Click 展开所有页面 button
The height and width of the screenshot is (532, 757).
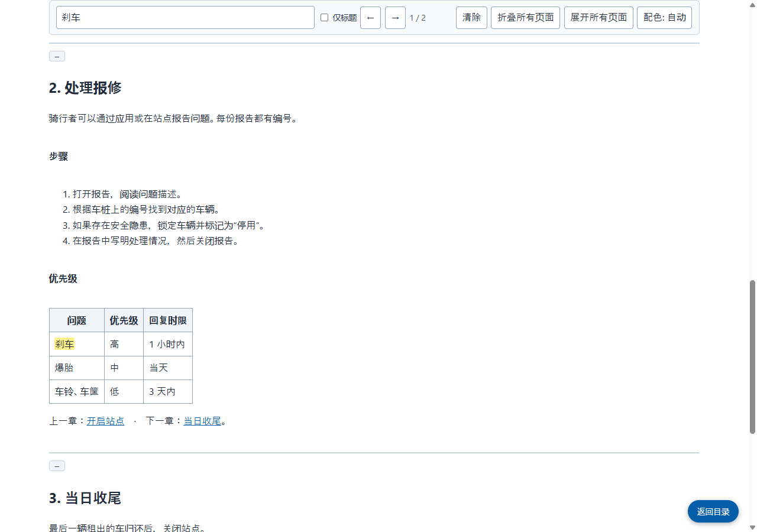click(599, 18)
